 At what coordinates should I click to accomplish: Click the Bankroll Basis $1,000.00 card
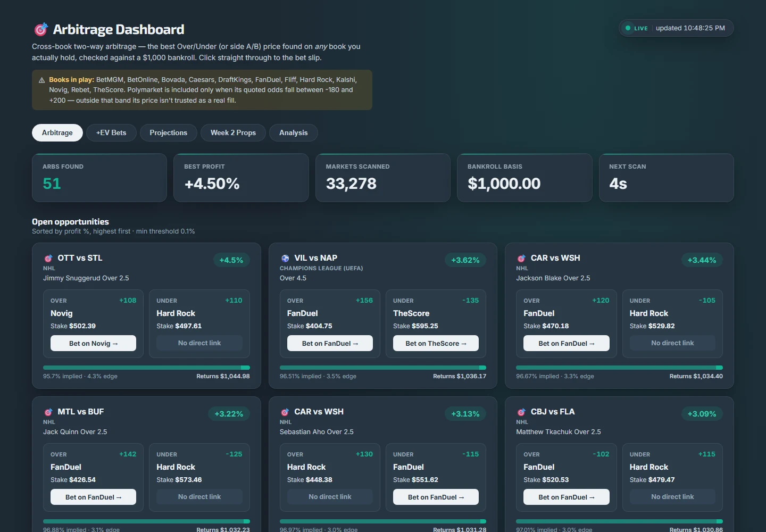[524, 178]
